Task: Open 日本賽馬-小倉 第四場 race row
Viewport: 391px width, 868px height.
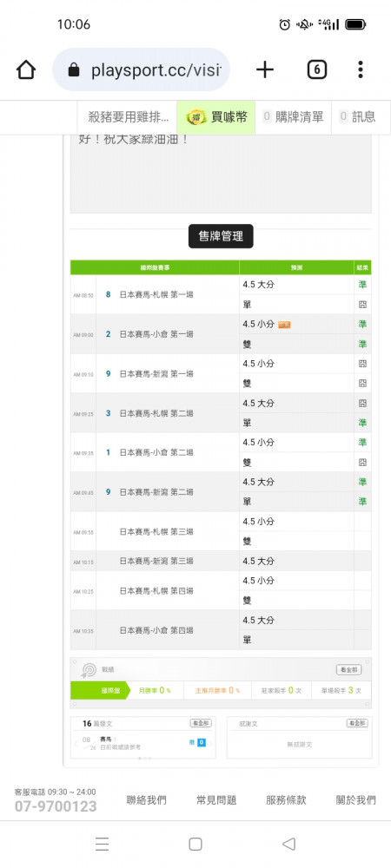Action: coord(156,630)
